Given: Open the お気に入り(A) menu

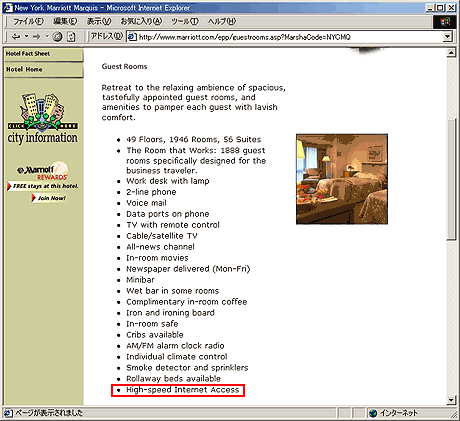Looking at the screenshot, I should click(141, 21).
